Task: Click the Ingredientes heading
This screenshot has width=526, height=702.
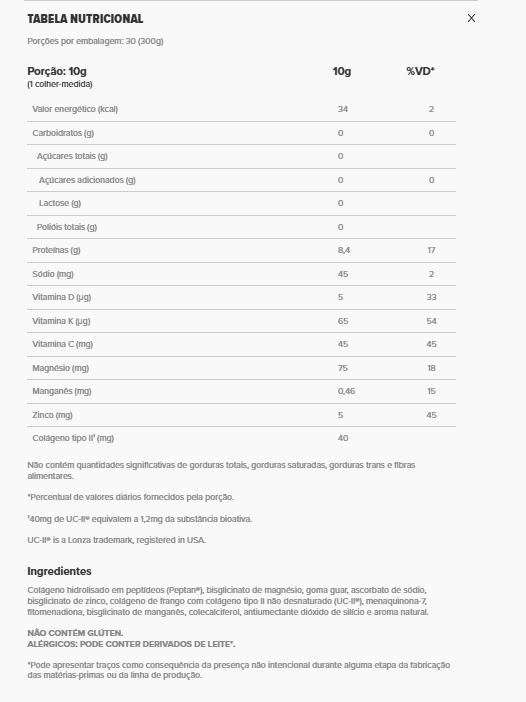Action: coord(59,571)
